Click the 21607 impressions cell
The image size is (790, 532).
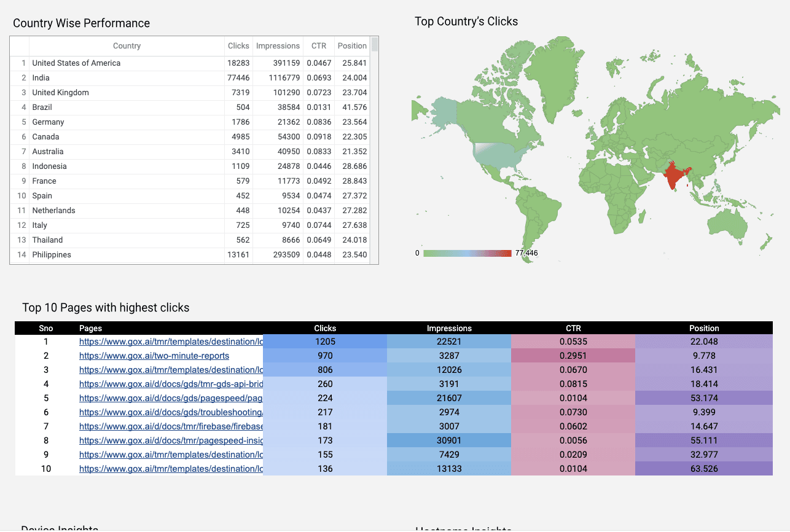449,398
